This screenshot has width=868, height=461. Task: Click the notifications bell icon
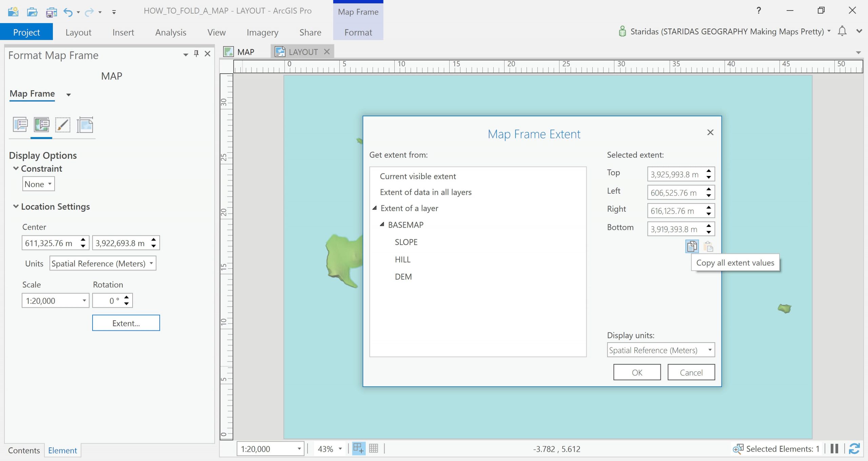[842, 31]
